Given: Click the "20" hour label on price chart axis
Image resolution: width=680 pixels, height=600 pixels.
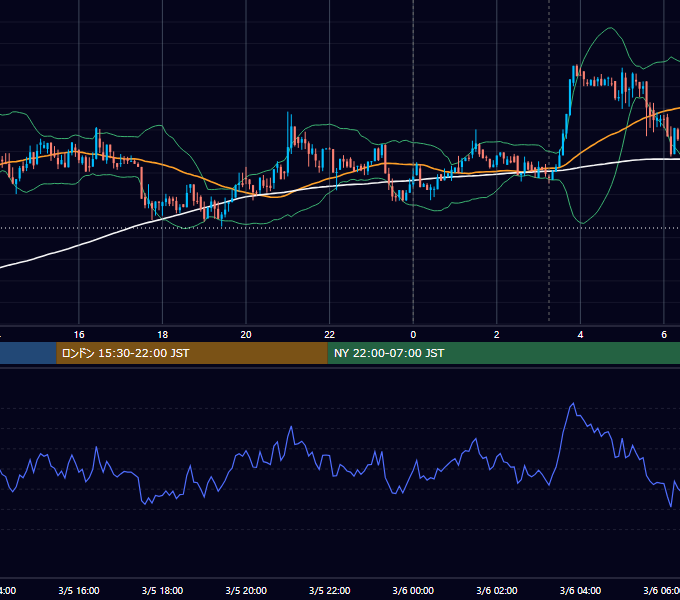Looking at the screenshot, I should tap(246, 335).
